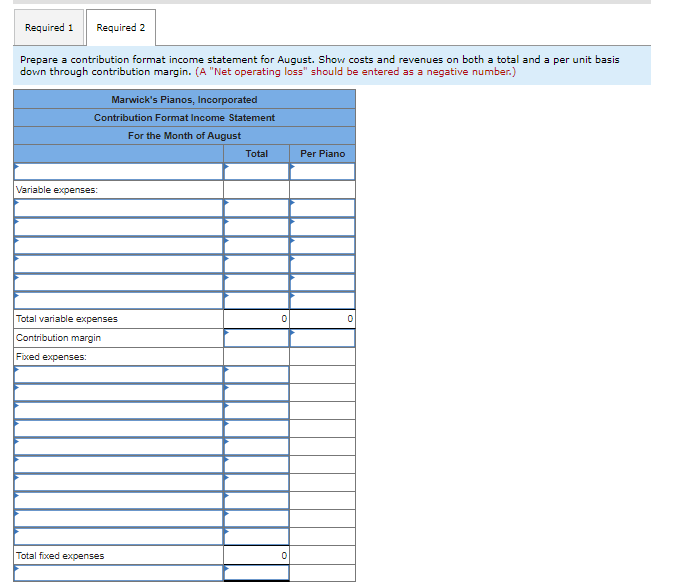Click the first variable expense Total cell
Image resolution: width=675 pixels, height=588 pixels.
pos(257,208)
